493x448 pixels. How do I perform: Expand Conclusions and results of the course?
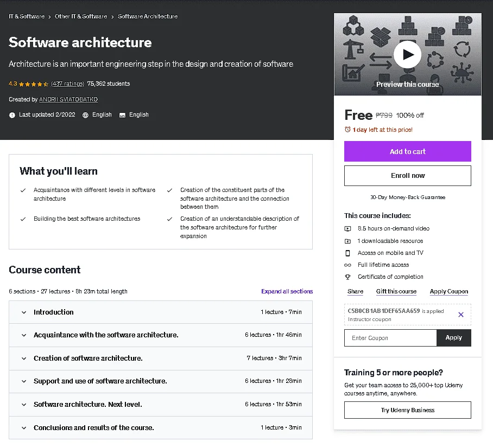pyautogui.click(x=161, y=428)
